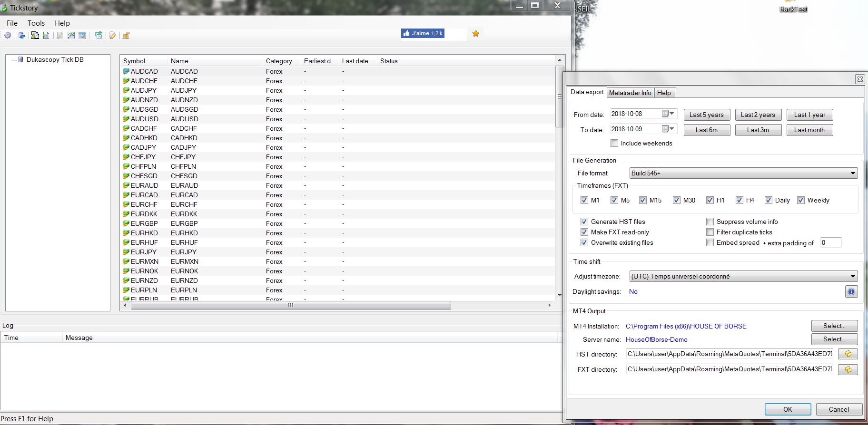The height and width of the screenshot is (425, 868).
Task: Click the HST directory path field
Action: point(730,354)
